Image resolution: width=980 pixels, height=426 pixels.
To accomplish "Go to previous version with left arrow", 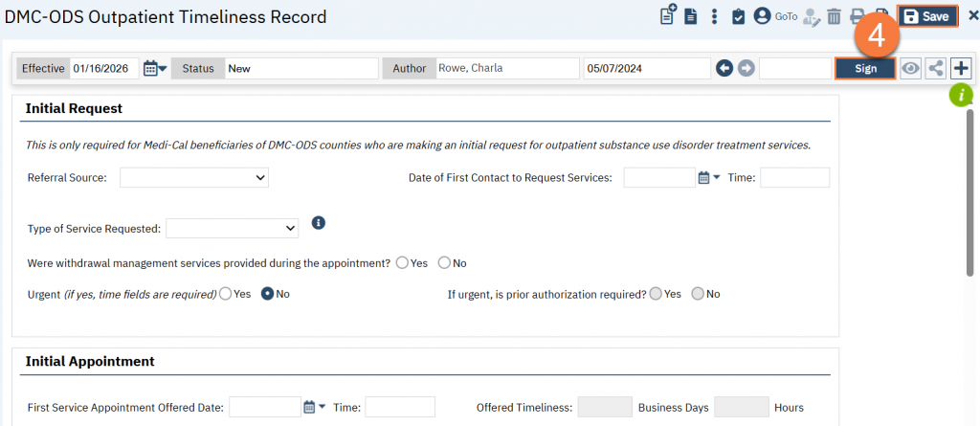I will coord(724,68).
